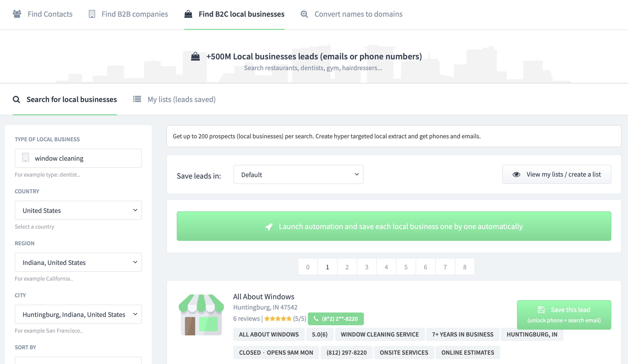This screenshot has height=364, width=628.
Task: Open the City dropdown showing Huntingburg
Action: click(78, 314)
